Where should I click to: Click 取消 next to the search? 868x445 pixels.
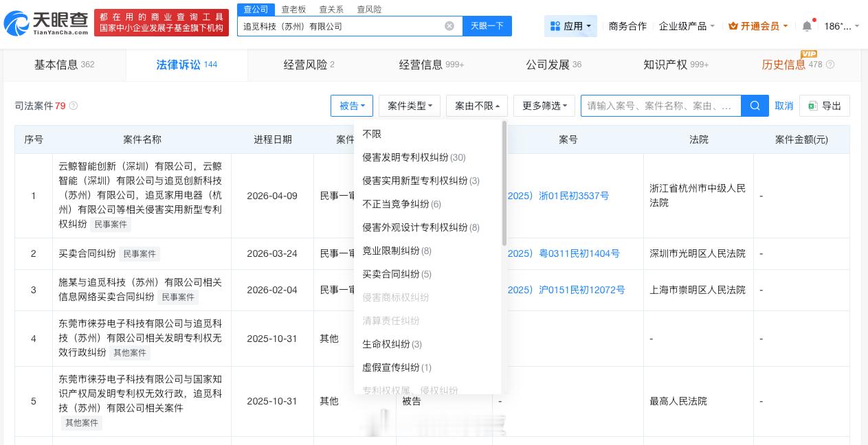(x=784, y=106)
